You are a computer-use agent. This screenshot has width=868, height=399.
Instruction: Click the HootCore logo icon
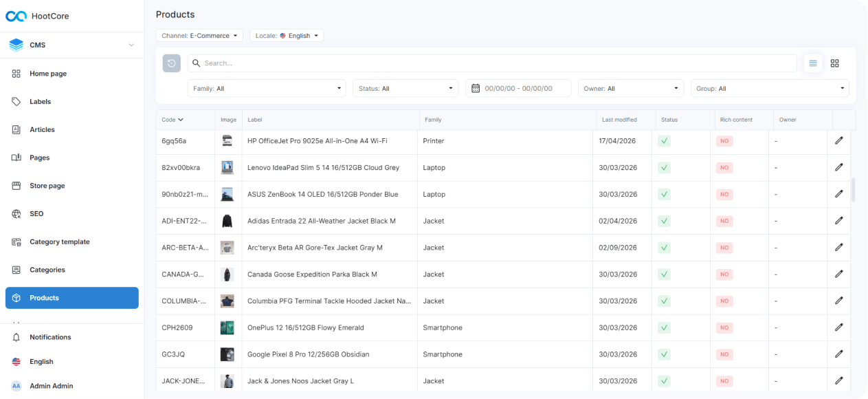pos(16,16)
